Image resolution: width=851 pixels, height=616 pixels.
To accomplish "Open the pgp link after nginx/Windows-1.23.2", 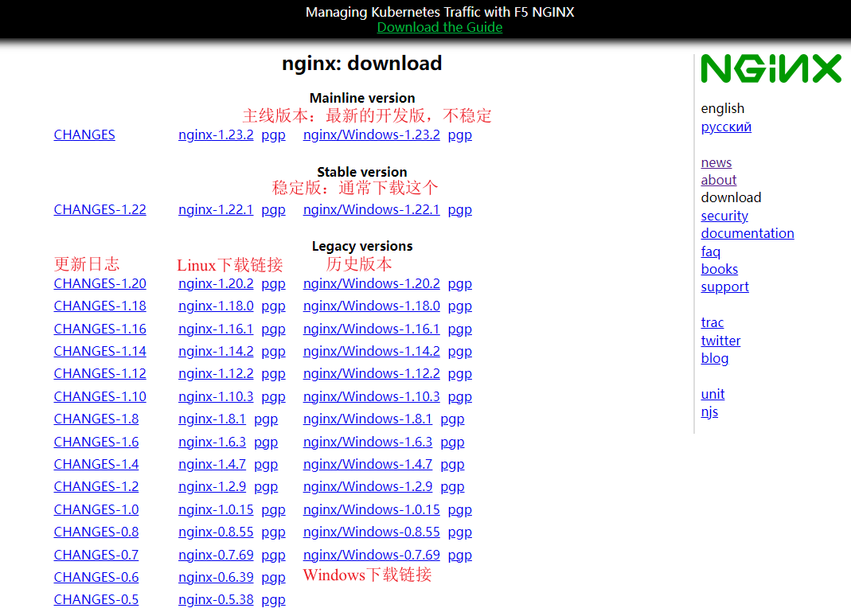I will (459, 135).
